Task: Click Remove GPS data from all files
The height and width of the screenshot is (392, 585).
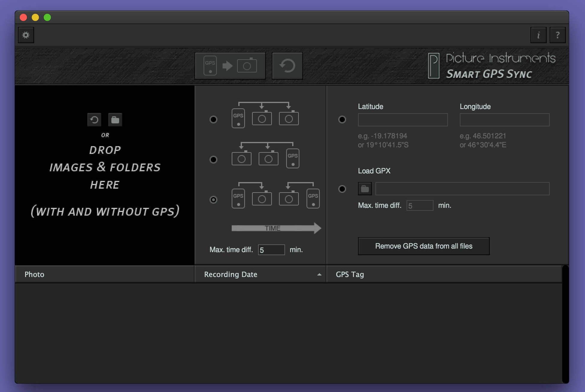Action: [424, 246]
